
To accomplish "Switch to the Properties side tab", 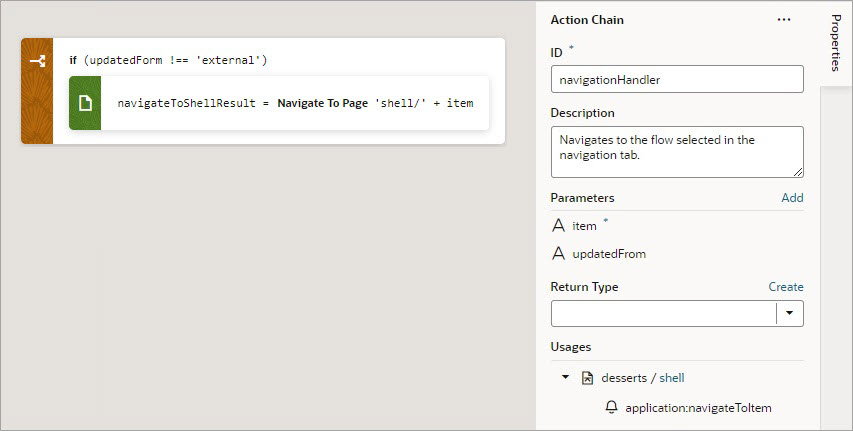I will (x=836, y=43).
